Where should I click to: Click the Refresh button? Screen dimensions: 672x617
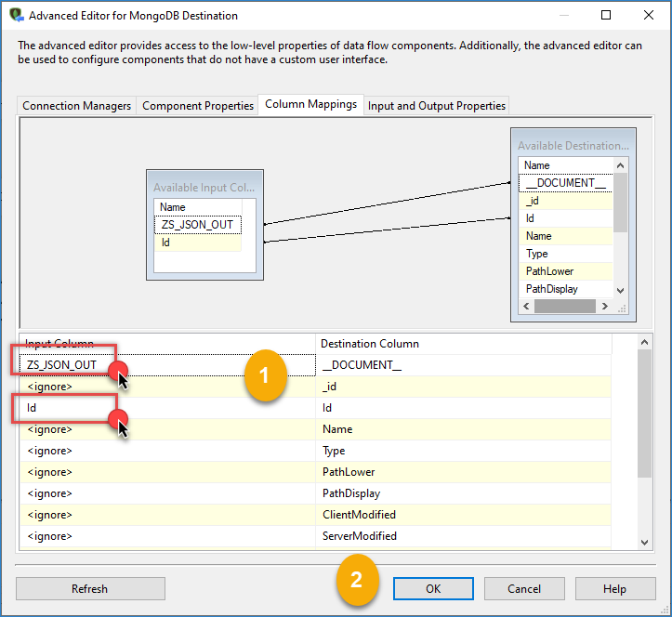(90, 588)
